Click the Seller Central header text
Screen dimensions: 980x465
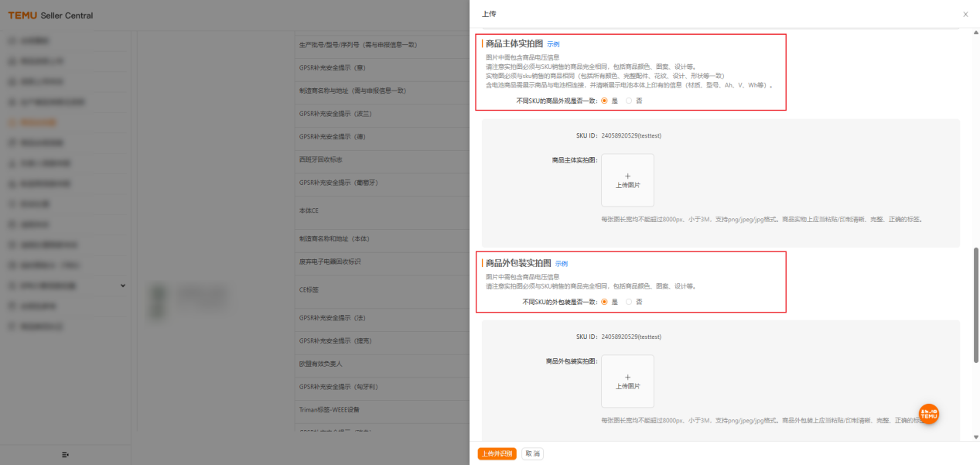pos(67,15)
